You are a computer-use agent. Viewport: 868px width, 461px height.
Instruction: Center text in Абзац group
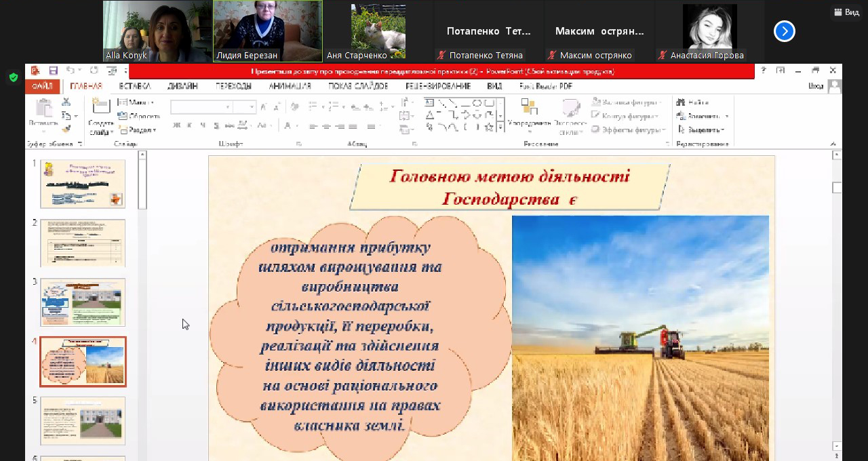point(327,126)
